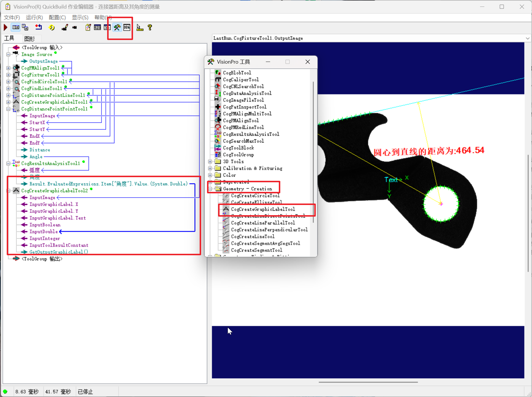Click the camera with red pencil toolbar icon
The image size is (532, 397).
[x=65, y=27]
